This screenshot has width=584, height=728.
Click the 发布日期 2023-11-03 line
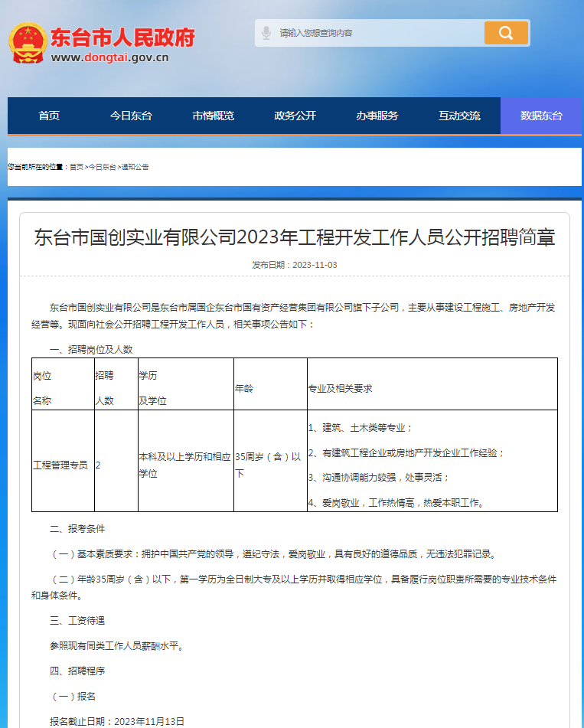point(294,265)
